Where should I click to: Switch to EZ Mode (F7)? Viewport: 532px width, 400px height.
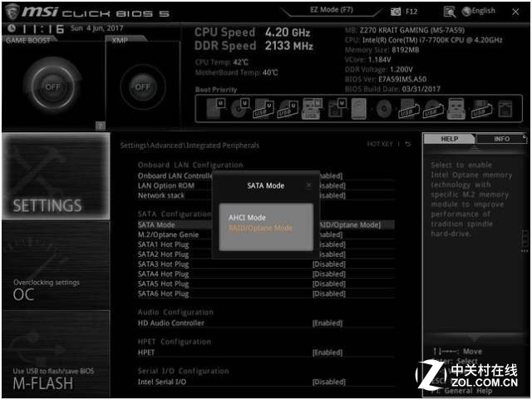tap(331, 10)
